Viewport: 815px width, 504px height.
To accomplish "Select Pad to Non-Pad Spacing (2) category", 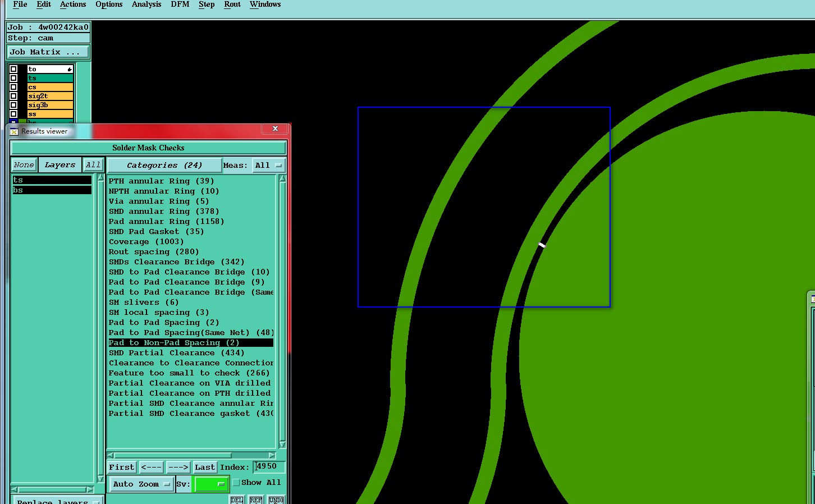I will 191,343.
